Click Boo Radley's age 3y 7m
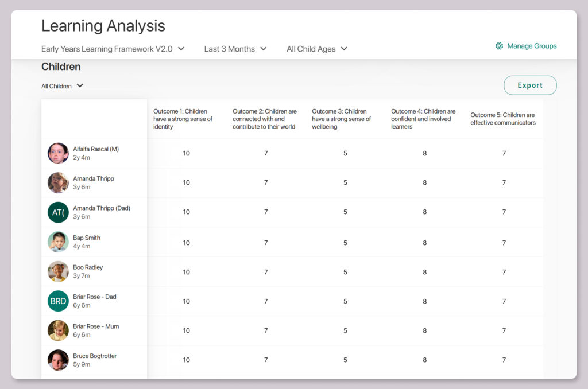588x389 pixels. [82, 276]
